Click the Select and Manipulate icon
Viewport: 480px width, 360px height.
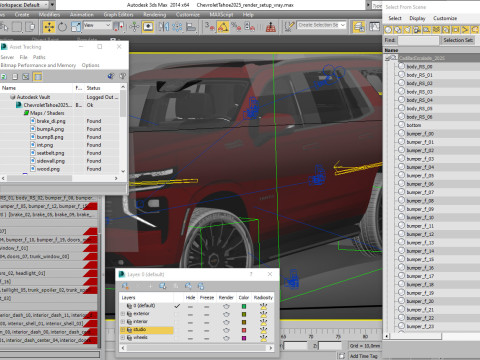(134, 27)
